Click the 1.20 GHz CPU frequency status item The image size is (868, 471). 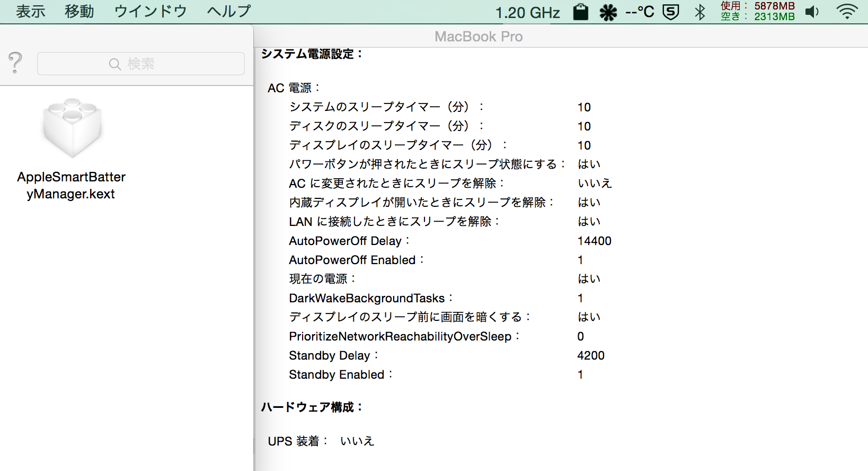coord(528,12)
